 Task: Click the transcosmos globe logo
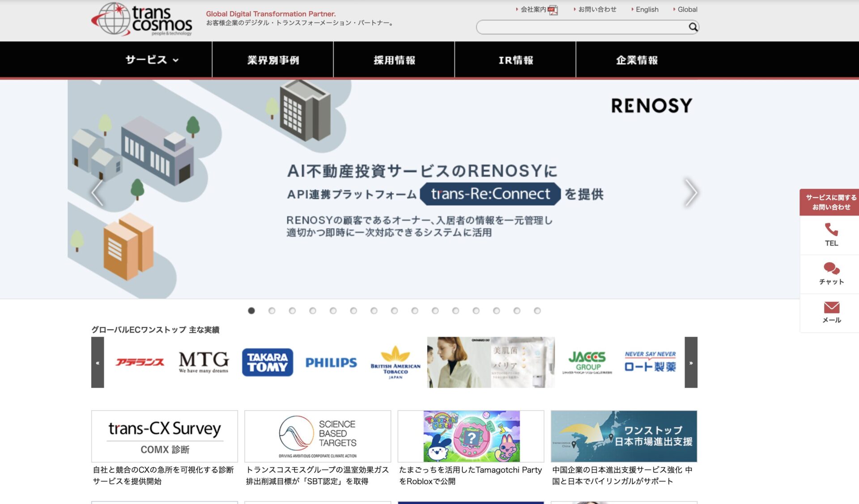tap(142, 20)
